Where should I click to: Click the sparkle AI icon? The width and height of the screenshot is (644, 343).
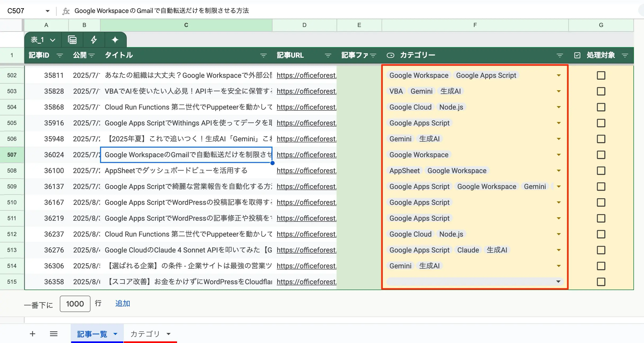coord(115,40)
